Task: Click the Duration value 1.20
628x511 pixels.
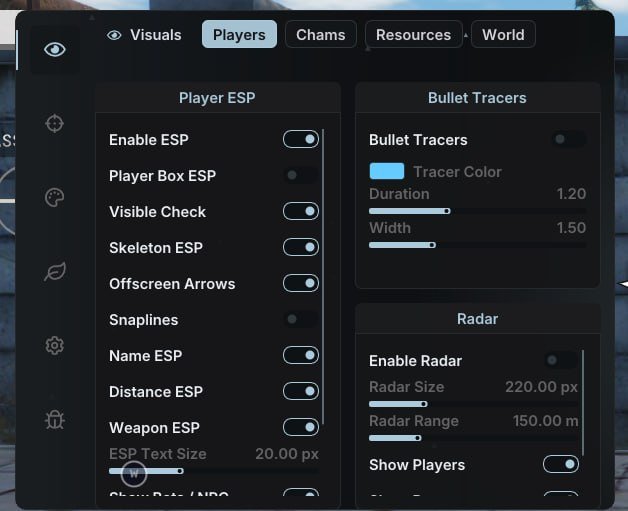Action: pos(572,194)
